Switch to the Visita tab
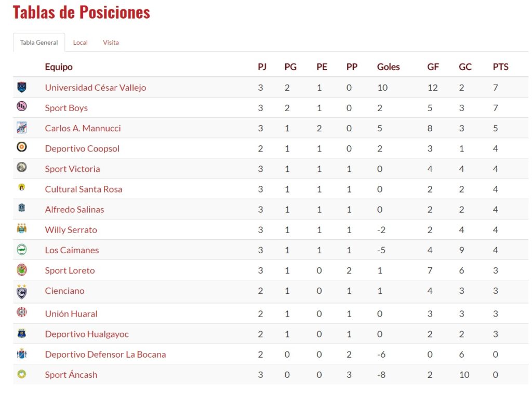Screen dimensions: 532x395 [111, 43]
